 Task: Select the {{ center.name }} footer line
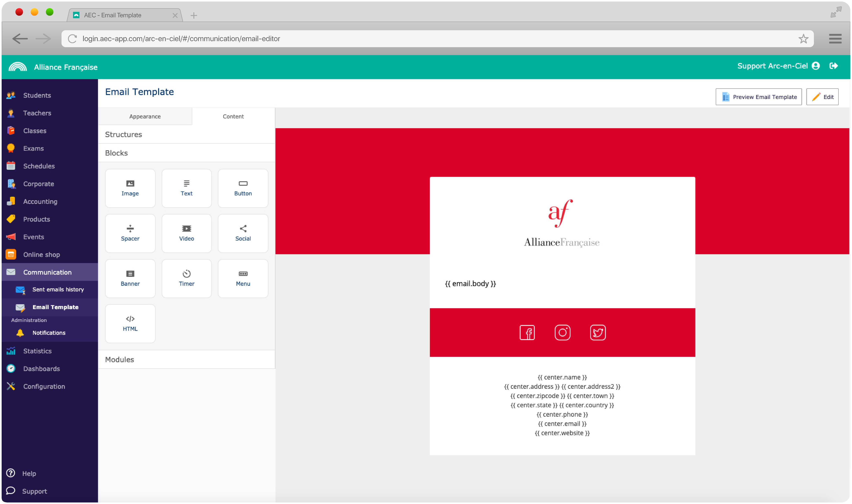click(562, 377)
